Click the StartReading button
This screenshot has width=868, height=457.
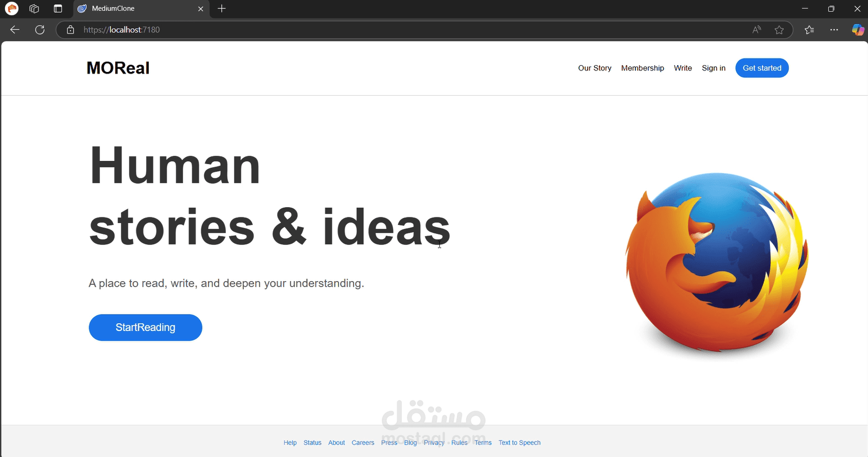click(146, 327)
